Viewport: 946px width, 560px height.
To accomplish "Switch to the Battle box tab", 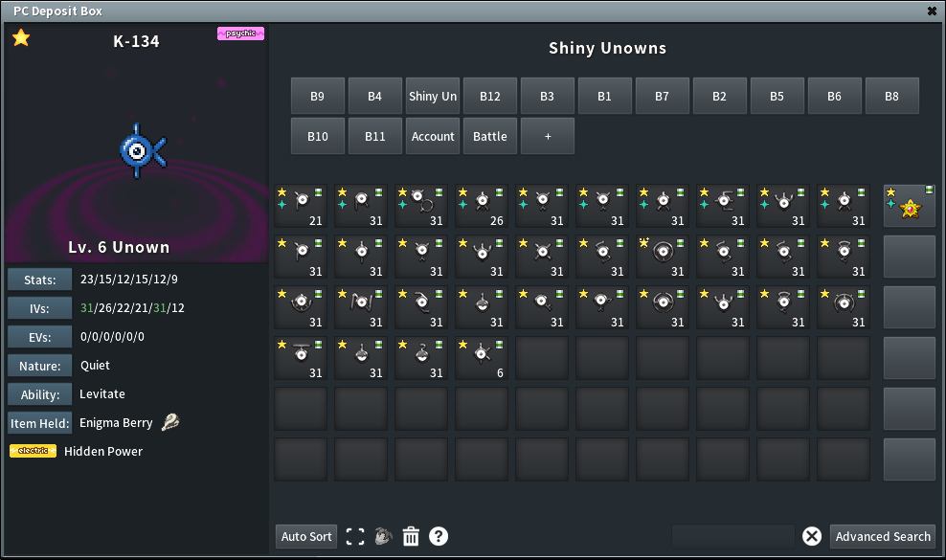I will (x=490, y=136).
